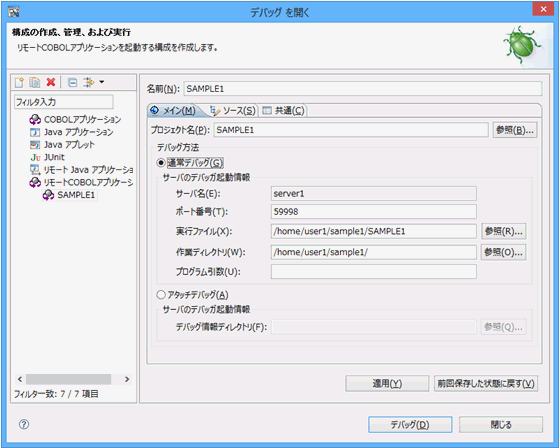Select Java アプリケーション in the tree
560x448 pixels.
79,132
